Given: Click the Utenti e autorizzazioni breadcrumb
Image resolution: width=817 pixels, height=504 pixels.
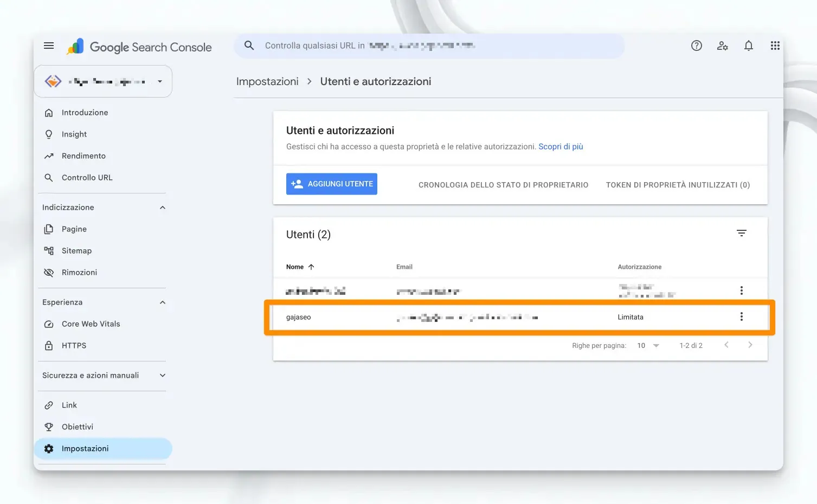Looking at the screenshot, I should [x=376, y=81].
